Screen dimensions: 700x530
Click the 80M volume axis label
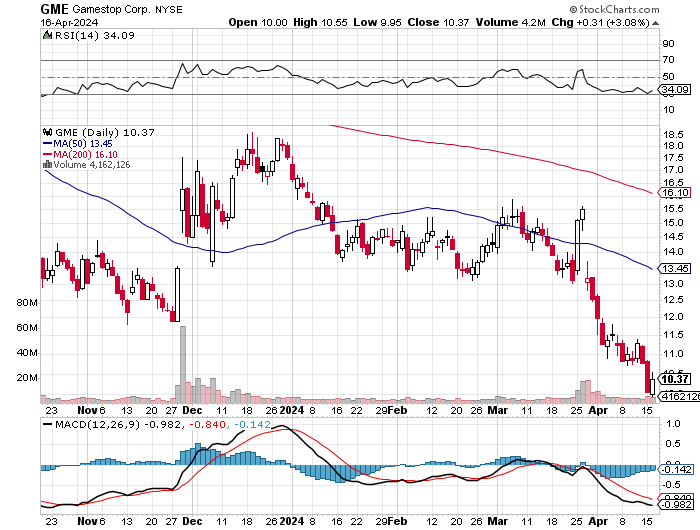(27, 303)
